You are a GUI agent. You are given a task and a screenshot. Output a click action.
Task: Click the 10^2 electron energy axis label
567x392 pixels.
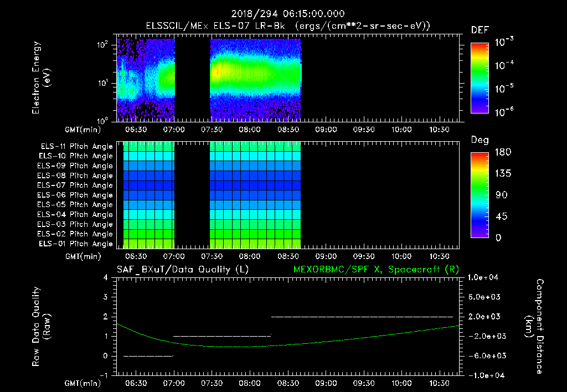tap(102, 45)
